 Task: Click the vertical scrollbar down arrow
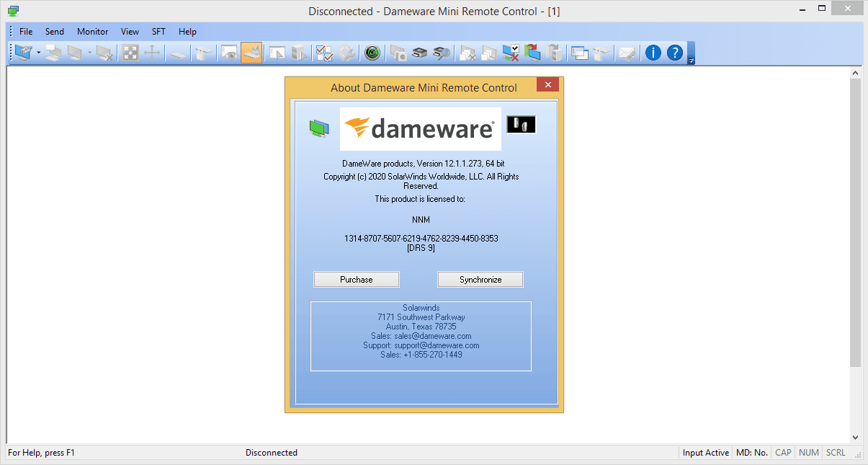(855, 437)
